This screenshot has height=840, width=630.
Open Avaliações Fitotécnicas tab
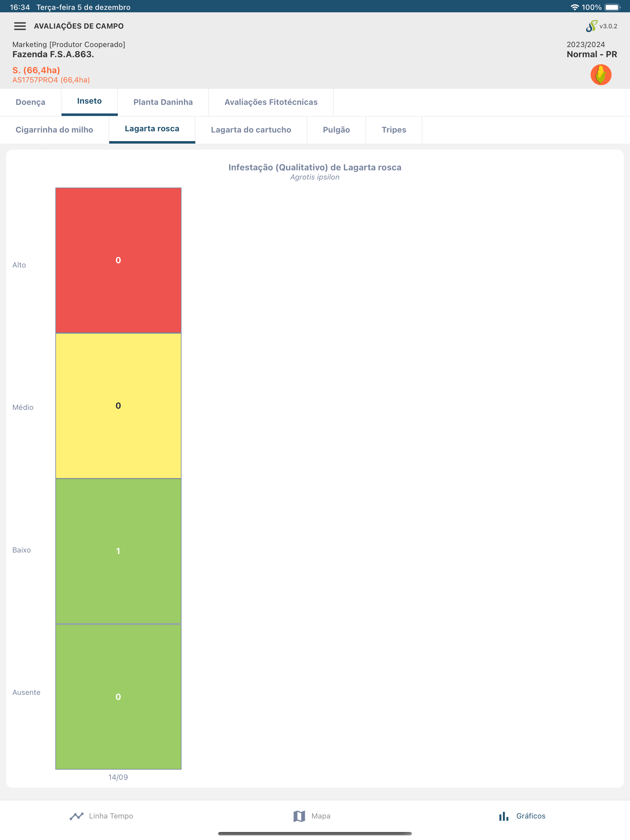click(x=271, y=102)
